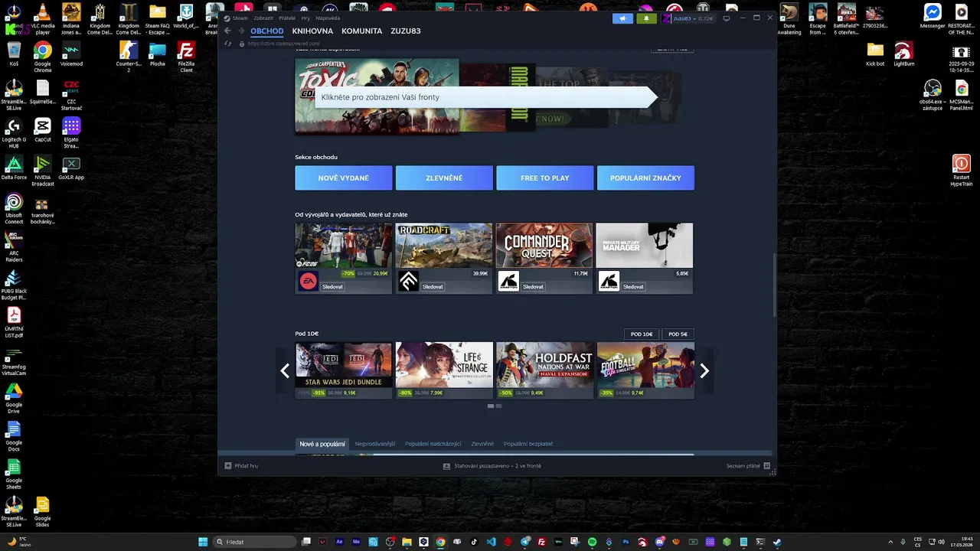
Task: Open the Koš recycle bin
Action: click(14, 51)
